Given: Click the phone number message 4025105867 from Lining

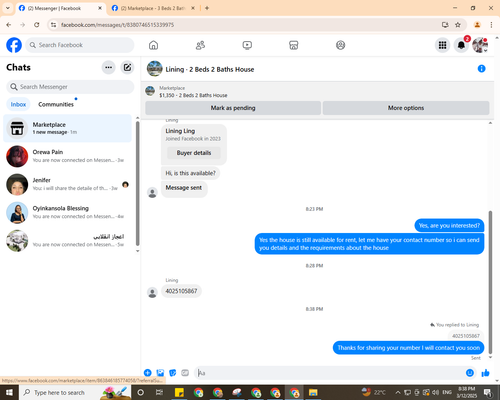Looking at the screenshot, I should [181, 291].
